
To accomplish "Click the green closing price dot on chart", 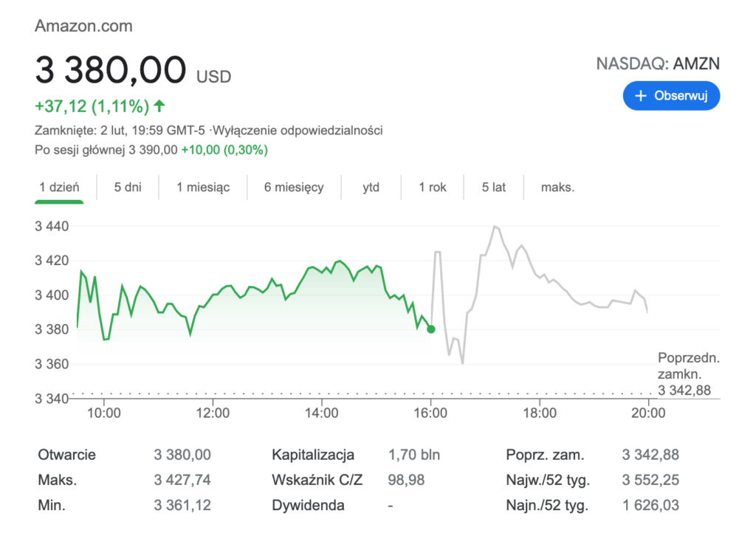I will (x=431, y=329).
